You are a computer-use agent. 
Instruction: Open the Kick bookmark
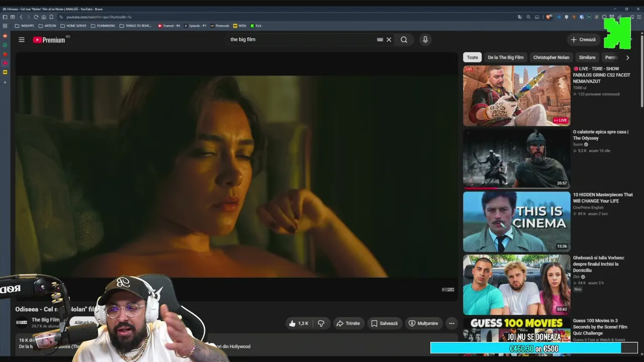(256, 26)
